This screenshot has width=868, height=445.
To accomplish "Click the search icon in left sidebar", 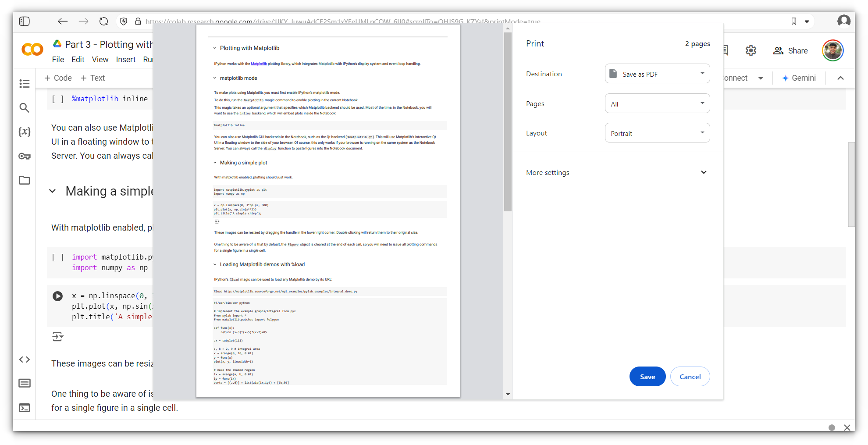I will [x=25, y=108].
